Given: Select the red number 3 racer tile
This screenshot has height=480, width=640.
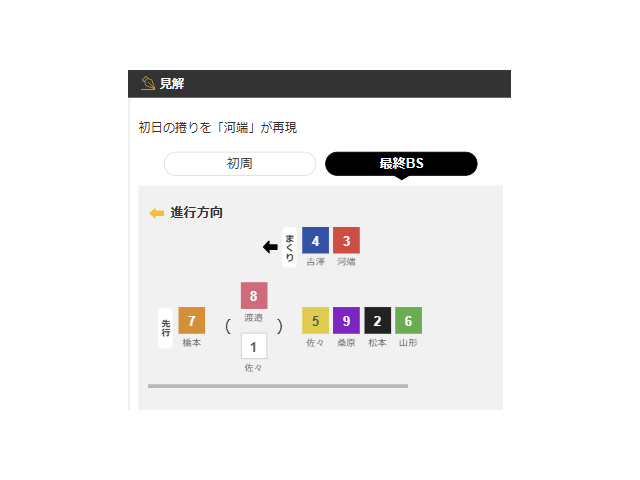Looking at the screenshot, I should pyautogui.click(x=346, y=240).
